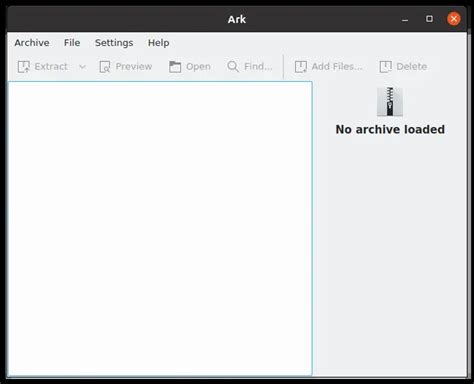The image size is (474, 384).
Task: Click the Add Files icon
Action: [300, 67]
